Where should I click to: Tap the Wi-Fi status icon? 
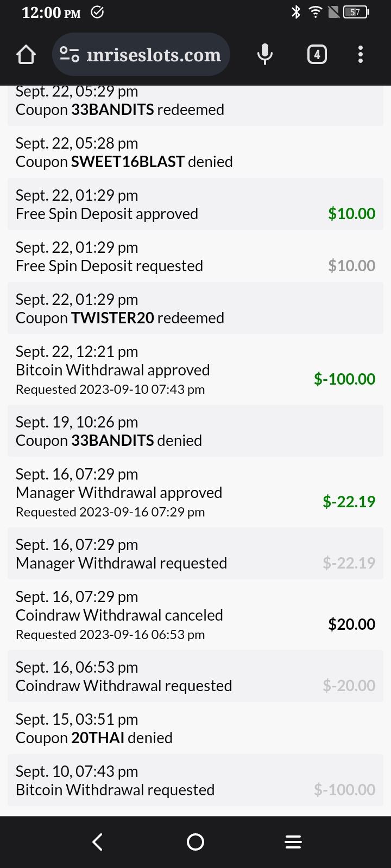315,12
